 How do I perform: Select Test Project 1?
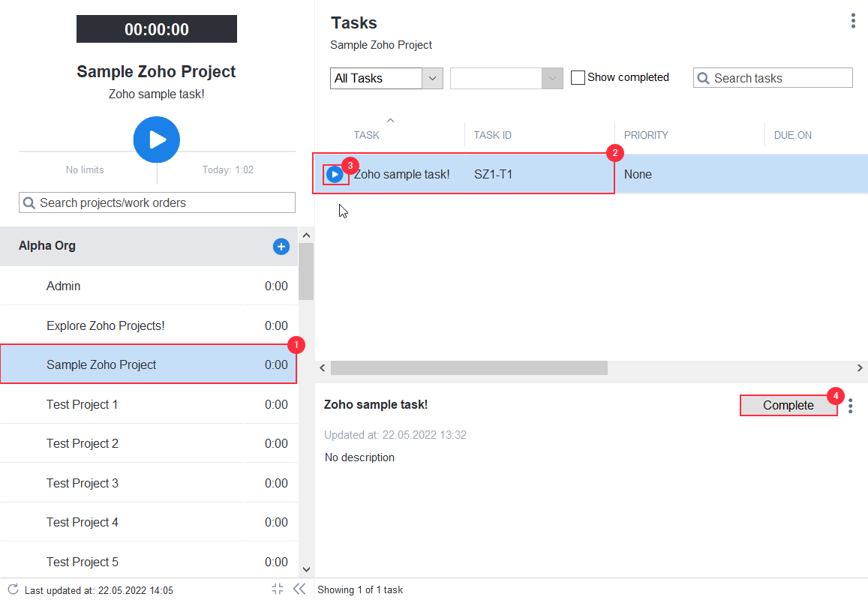coord(149,404)
